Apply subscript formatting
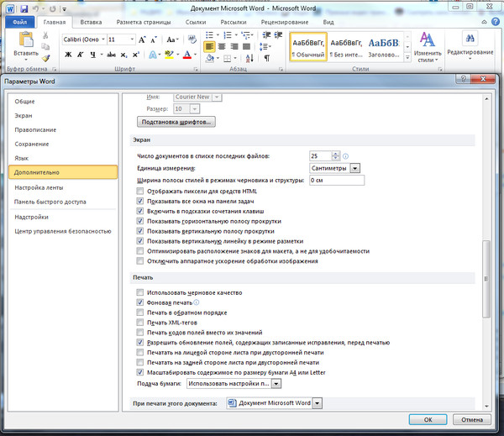The width and height of the screenshot is (504, 436). pyautogui.click(x=123, y=55)
